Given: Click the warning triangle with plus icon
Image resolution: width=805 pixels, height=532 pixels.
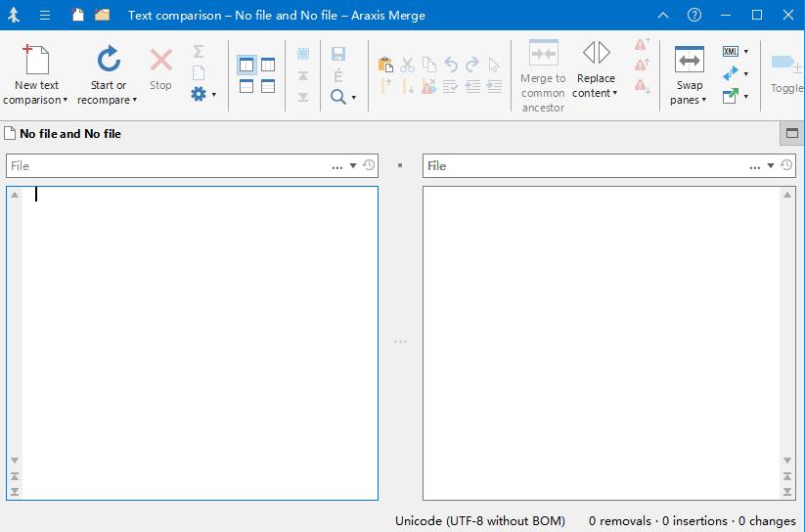Looking at the screenshot, I should pyautogui.click(x=642, y=44).
